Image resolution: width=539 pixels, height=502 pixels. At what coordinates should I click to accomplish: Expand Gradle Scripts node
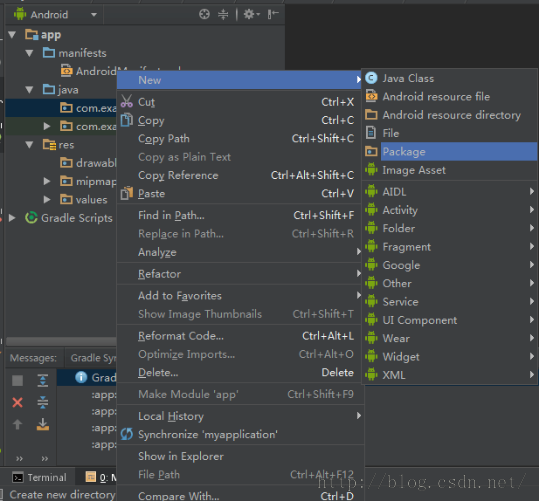click(x=12, y=218)
